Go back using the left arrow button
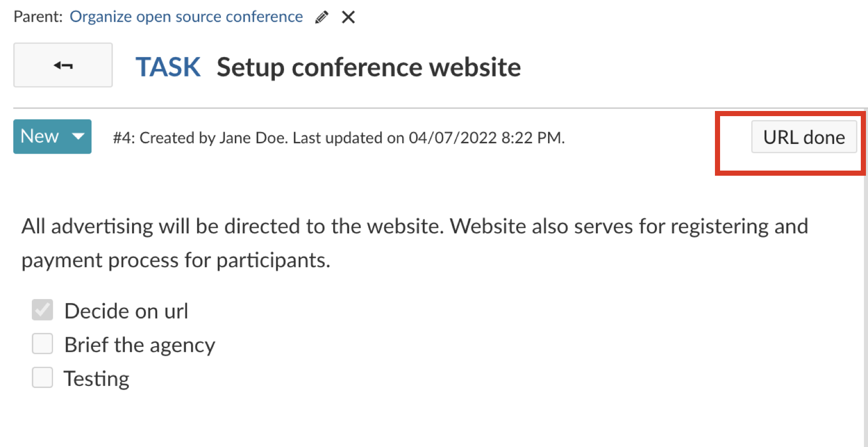 pyautogui.click(x=63, y=65)
